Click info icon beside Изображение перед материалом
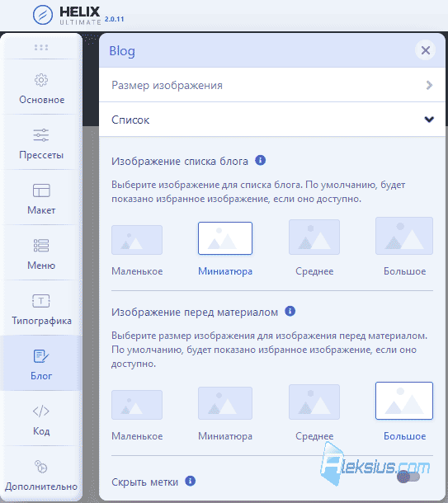Image resolution: width=448 pixels, height=503 pixels. pos(290,311)
